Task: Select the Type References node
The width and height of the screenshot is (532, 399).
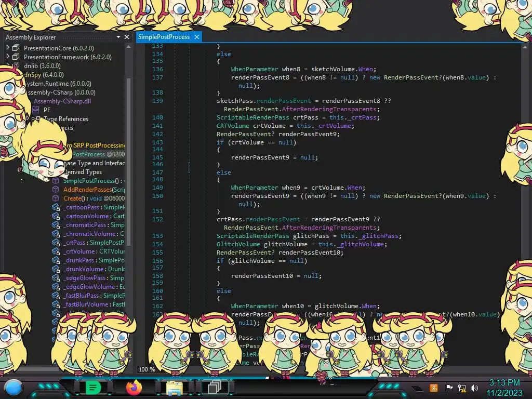Action: 66,119
